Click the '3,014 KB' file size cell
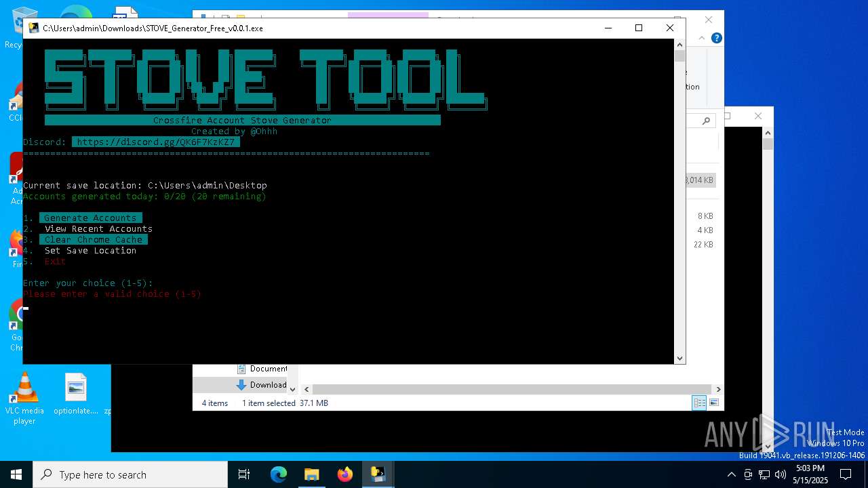The image size is (868, 488). click(x=700, y=180)
